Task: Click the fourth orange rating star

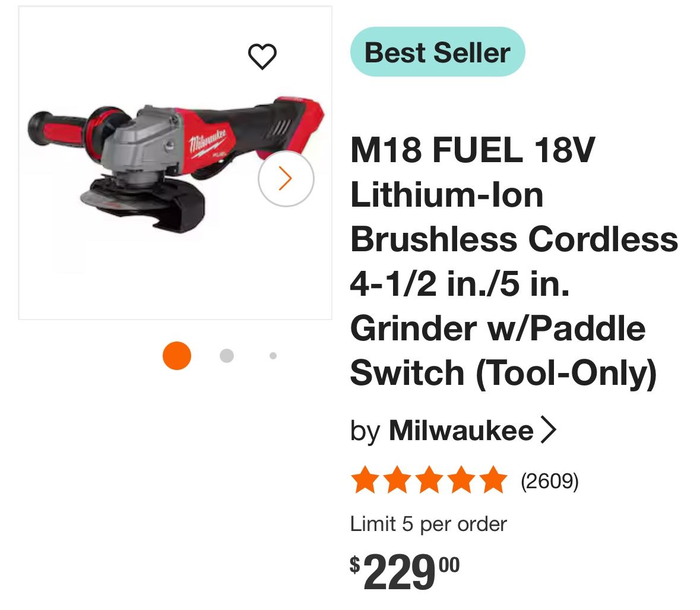Action: click(x=460, y=481)
